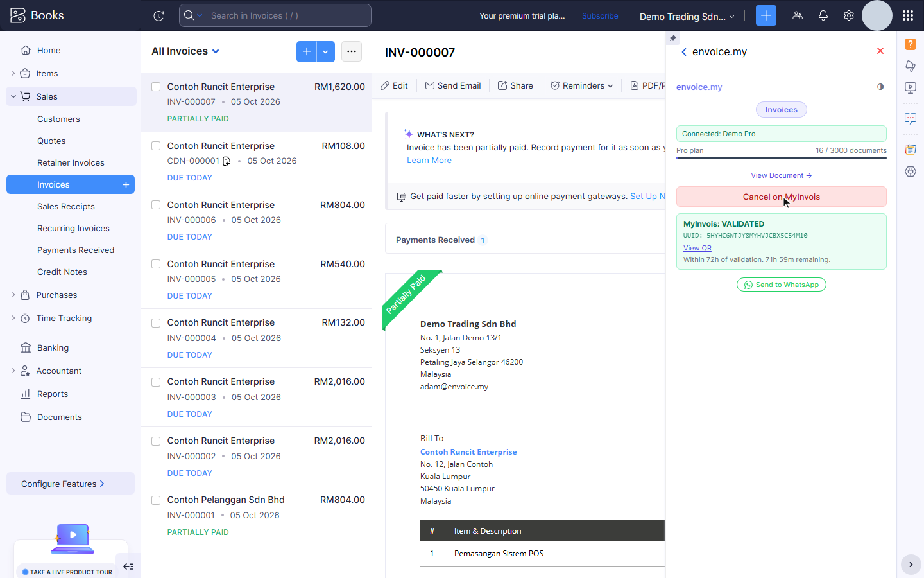Go to Credit Notes menu item
This screenshot has height=578, width=924.
(62, 272)
